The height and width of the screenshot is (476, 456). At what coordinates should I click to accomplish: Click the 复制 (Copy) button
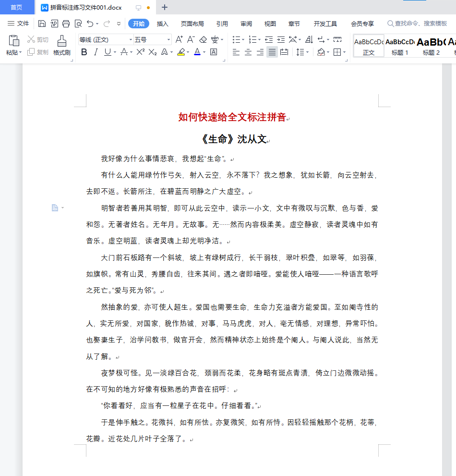pos(37,52)
